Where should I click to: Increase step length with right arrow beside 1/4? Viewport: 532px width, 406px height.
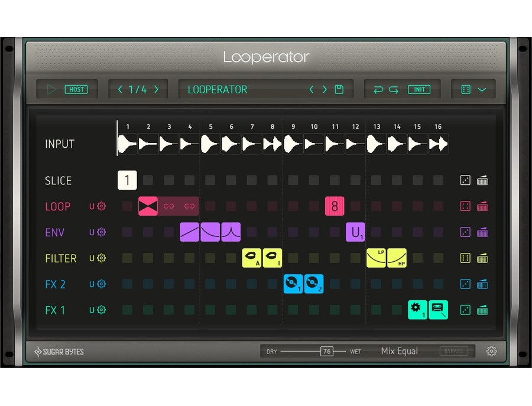156,90
